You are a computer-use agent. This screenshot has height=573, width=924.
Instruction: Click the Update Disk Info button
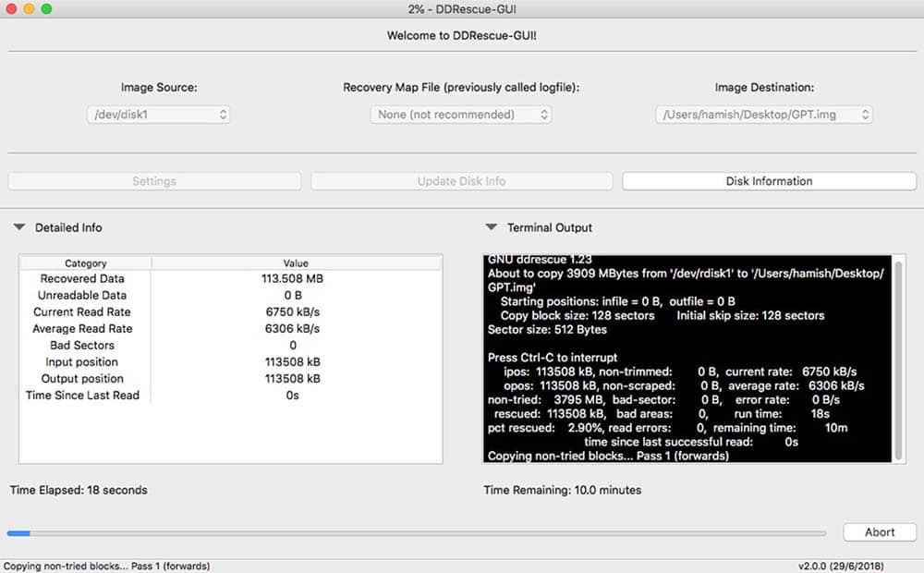461,181
